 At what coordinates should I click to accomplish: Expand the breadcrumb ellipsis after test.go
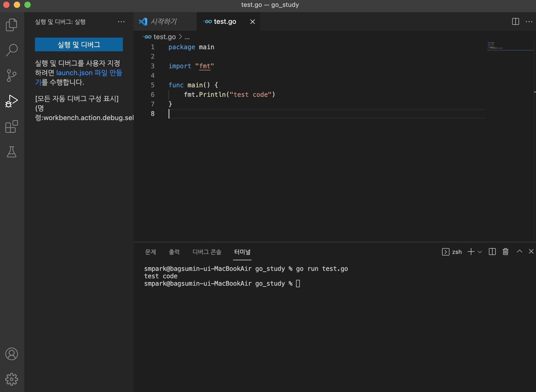pos(187,37)
